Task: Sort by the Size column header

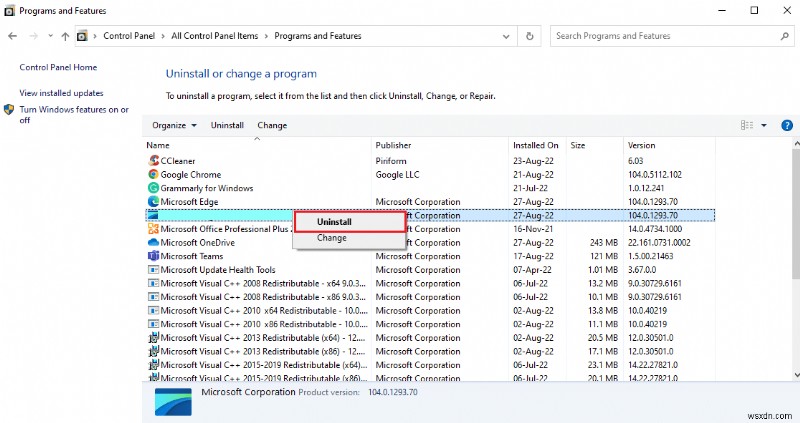Action: (594, 145)
